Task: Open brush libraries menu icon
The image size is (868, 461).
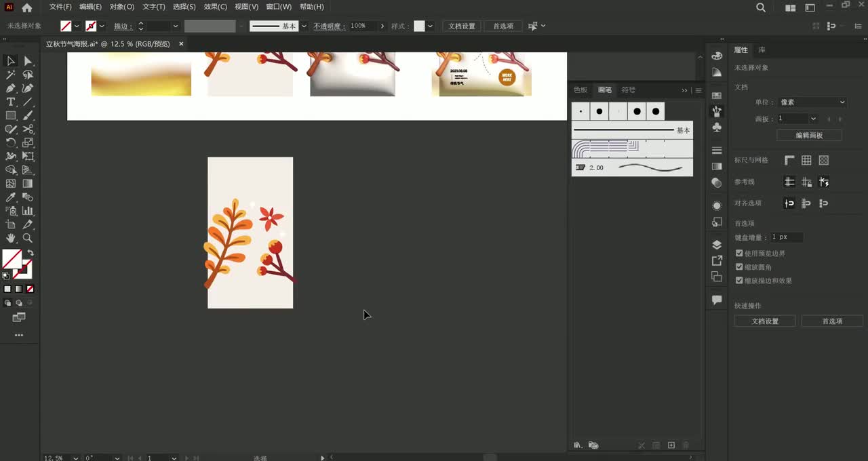Action: (578, 445)
